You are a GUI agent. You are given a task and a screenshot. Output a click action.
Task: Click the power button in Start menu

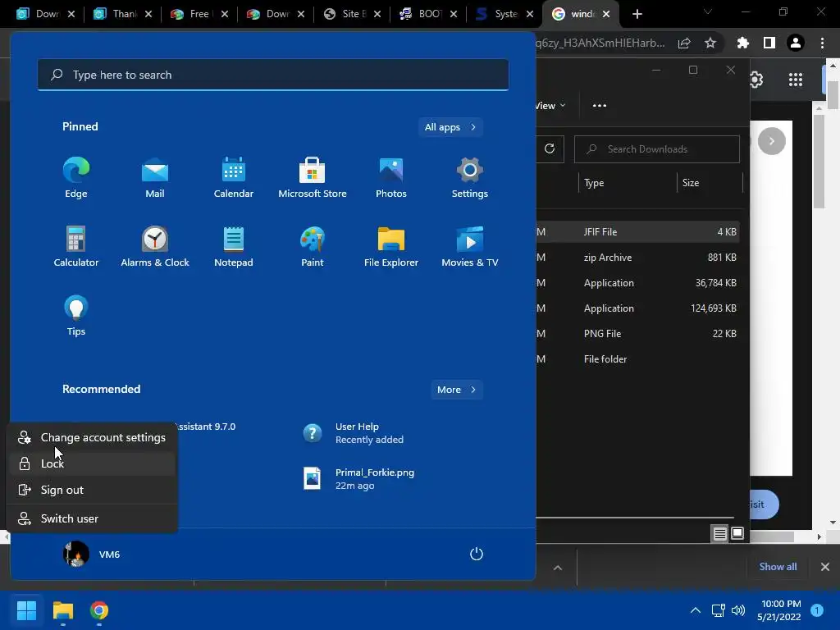click(477, 554)
